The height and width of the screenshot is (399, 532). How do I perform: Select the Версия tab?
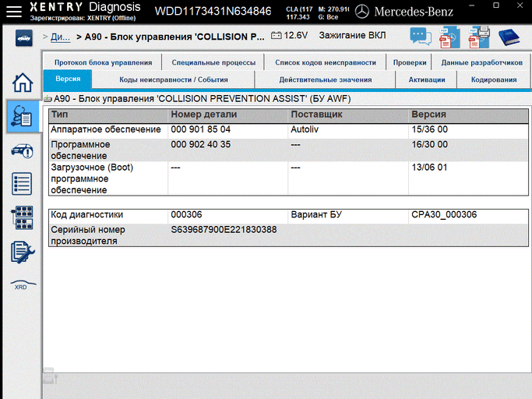point(68,79)
